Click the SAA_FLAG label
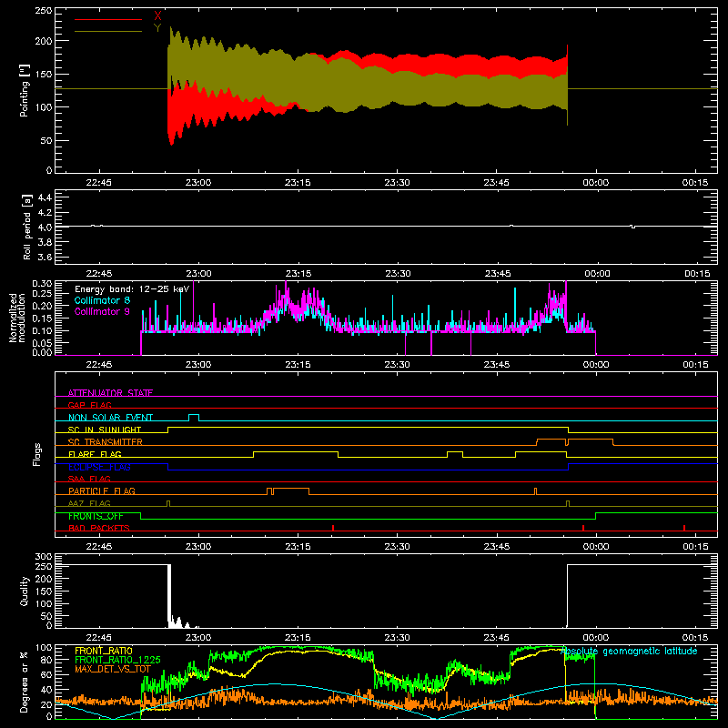 point(89,479)
